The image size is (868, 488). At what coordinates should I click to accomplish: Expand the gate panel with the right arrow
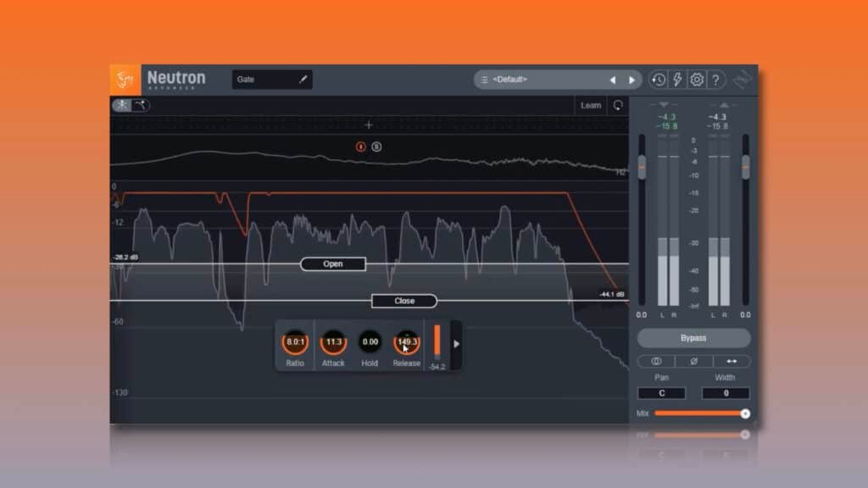tap(456, 344)
